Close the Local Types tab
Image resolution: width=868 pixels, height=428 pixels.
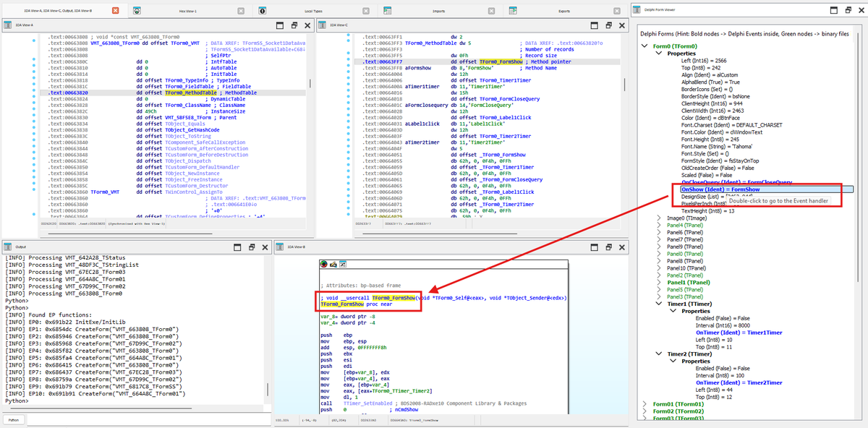(366, 12)
